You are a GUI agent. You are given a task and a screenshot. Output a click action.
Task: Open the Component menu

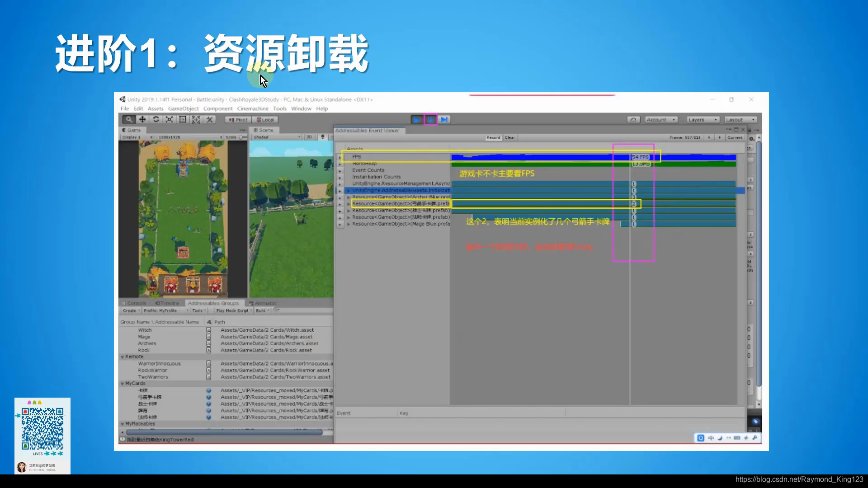click(x=218, y=108)
